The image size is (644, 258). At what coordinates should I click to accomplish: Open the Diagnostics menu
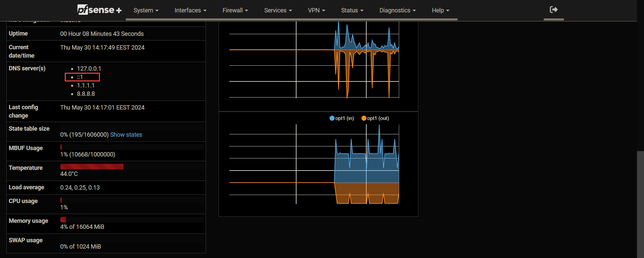397,10
